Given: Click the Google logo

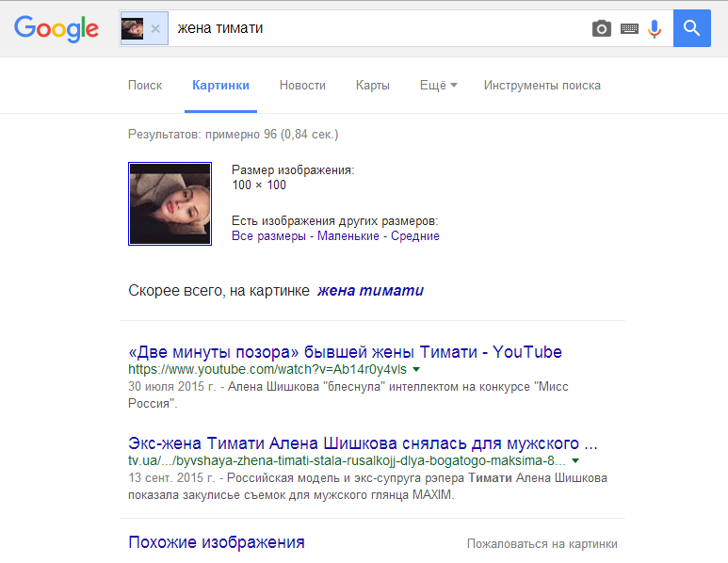Looking at the screenshot, I should (x=57, y=29).
